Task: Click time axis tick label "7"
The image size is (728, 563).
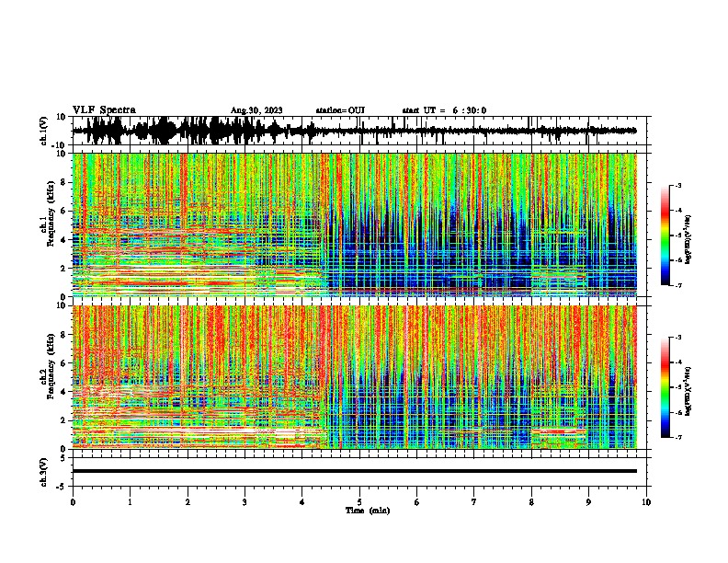Action: (474, 502)
